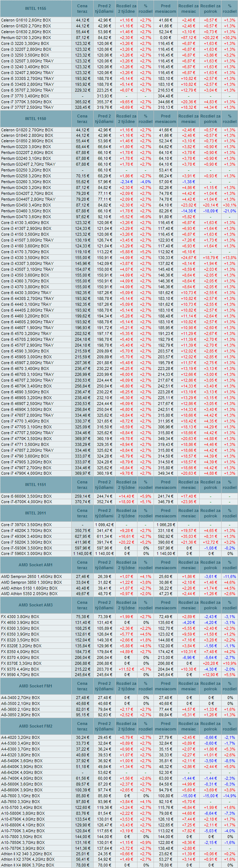Screen dimensions: 238x868
Task: Select the -11,6% value in Sempron 2650 row
Action: (230, 576)
